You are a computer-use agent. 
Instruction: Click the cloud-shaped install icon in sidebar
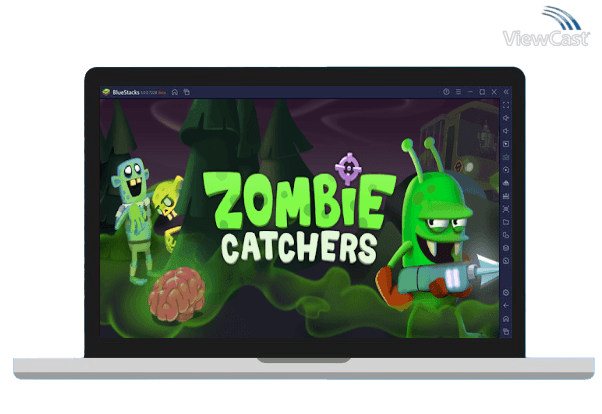506,183
